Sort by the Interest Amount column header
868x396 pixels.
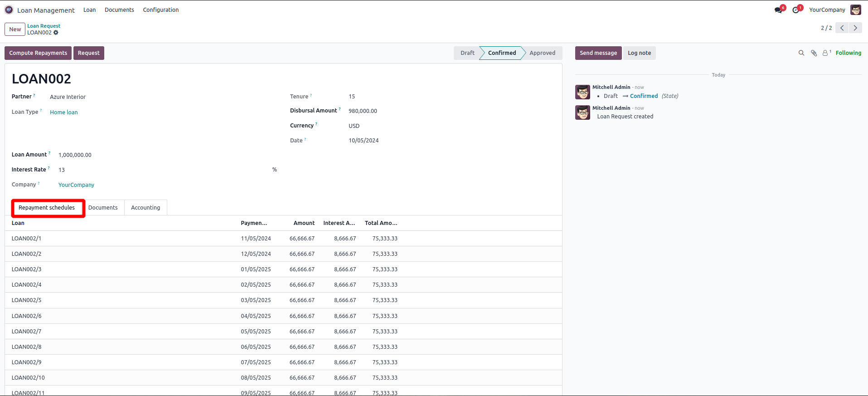(x=339, y=223)
